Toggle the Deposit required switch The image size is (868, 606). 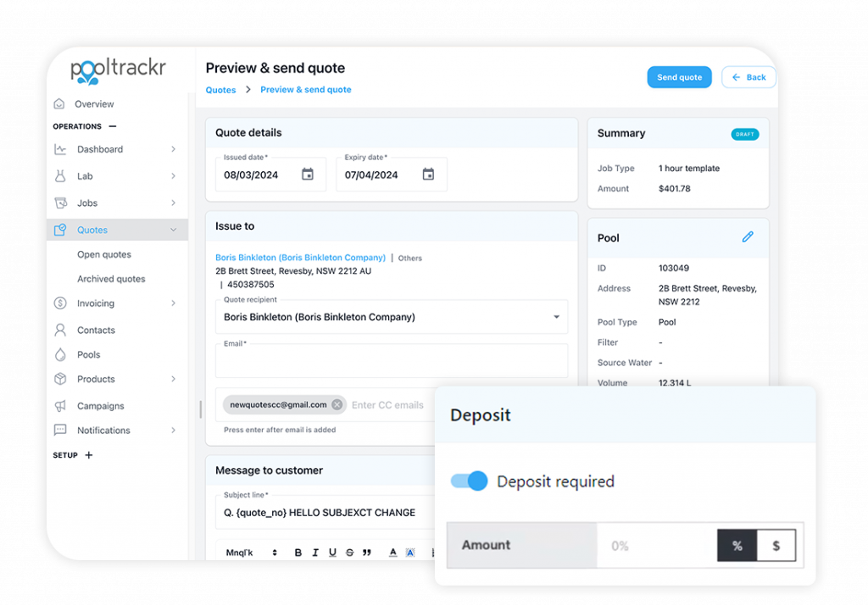pyautogui.click(x=469, y=481)
